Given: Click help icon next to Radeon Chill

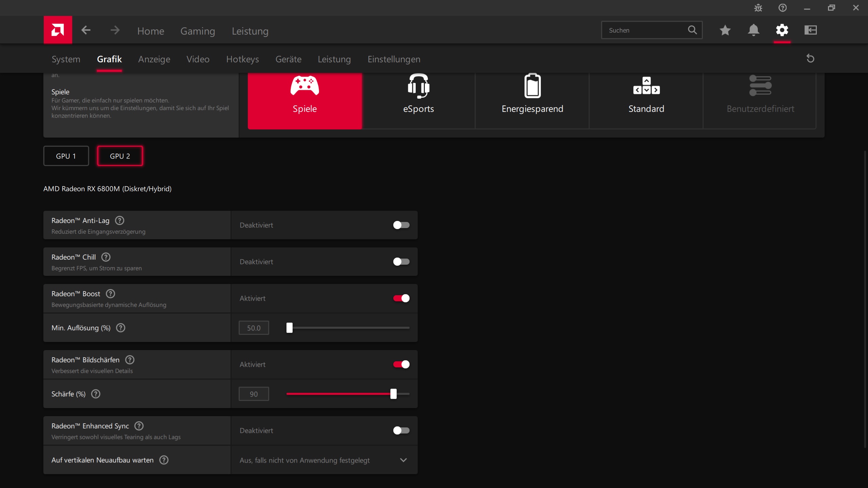Looking at the screenshot, I should [106, 257].
